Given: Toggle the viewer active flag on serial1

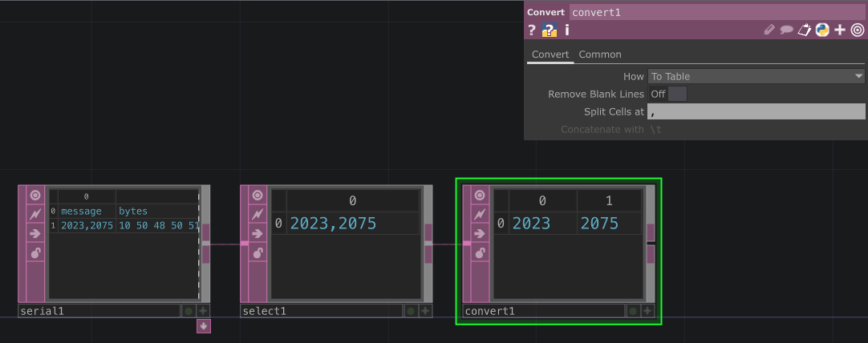Looking at the screenshot, I should coord(34,195).
